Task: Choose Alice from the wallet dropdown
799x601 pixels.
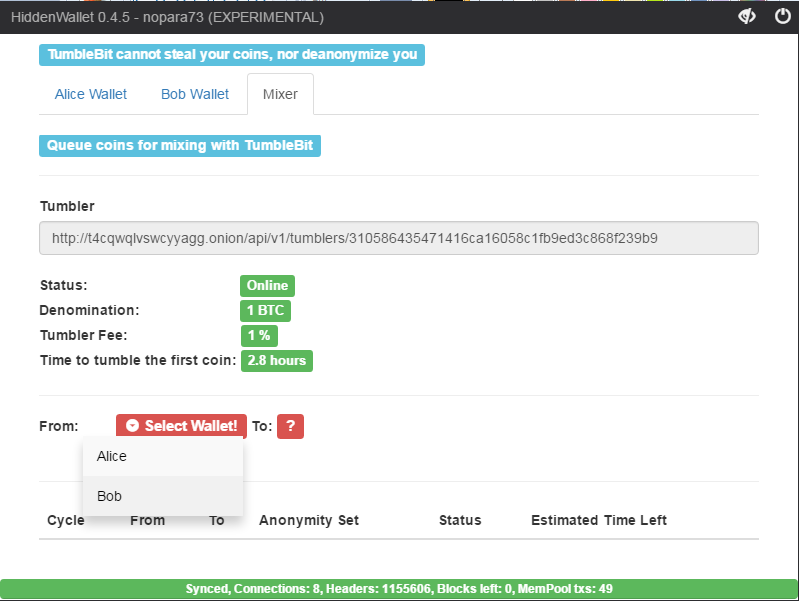Action: [163, 456]
